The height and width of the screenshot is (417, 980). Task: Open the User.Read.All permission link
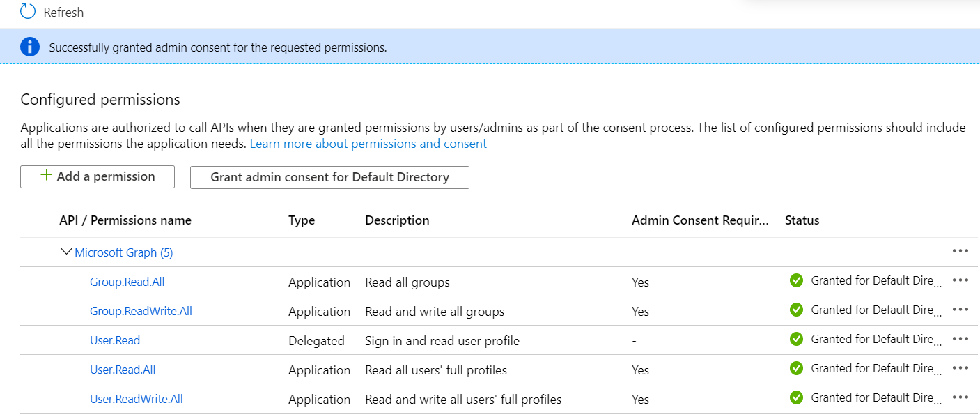point(123,370)
